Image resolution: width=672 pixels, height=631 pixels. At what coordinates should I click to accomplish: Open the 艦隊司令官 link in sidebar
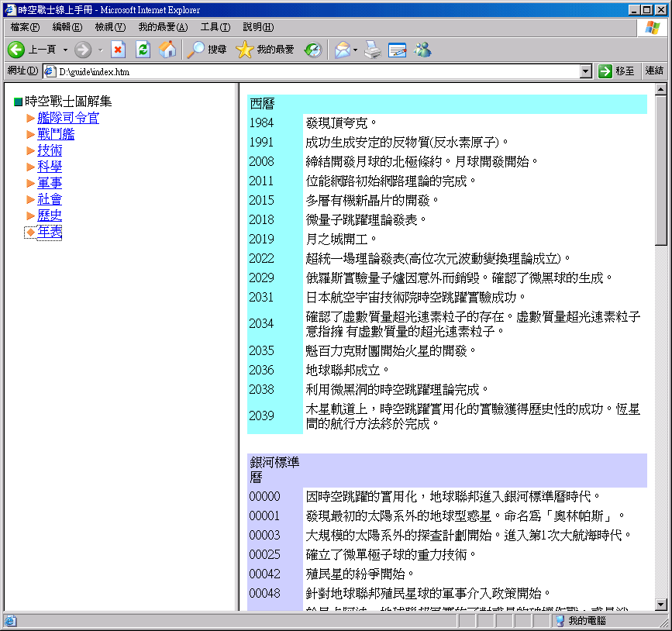pyautogui.click(x=68, y=118)
